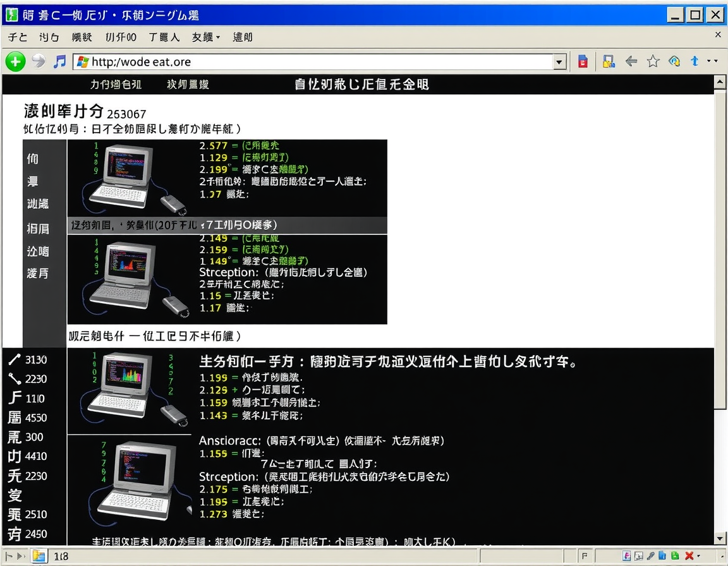Open the dropdown arrow next to red X
The width and height of the screenshot is (728, 566).
coord(698,556)
